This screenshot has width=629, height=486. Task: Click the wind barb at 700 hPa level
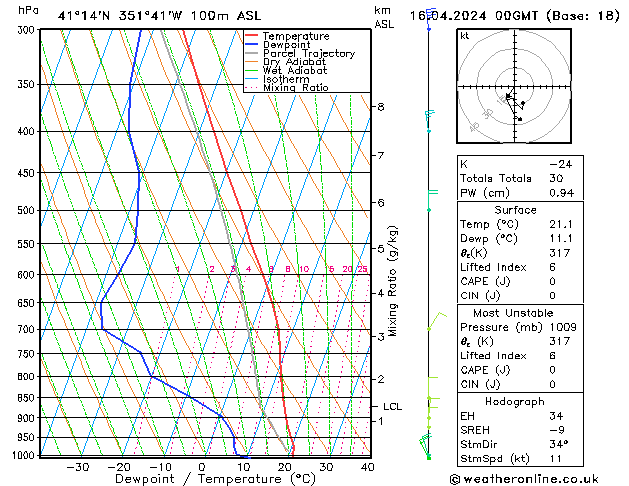437,321
